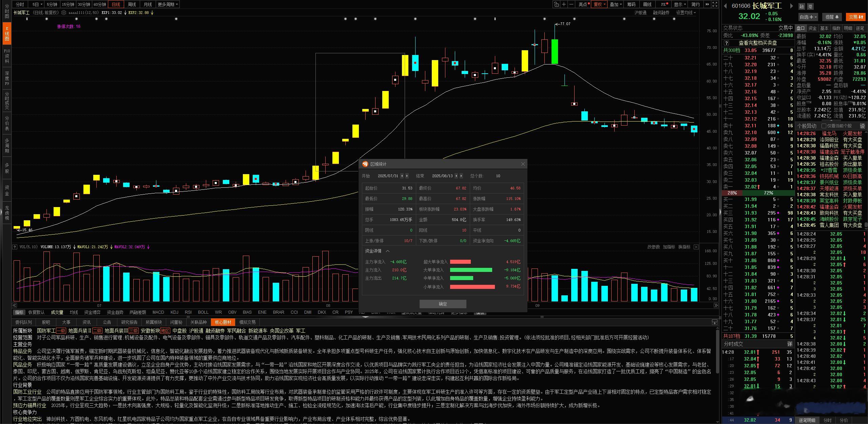Click 详 detail icon in 分时成交
This screenshot has width=868, height=424.
point(790,344)
